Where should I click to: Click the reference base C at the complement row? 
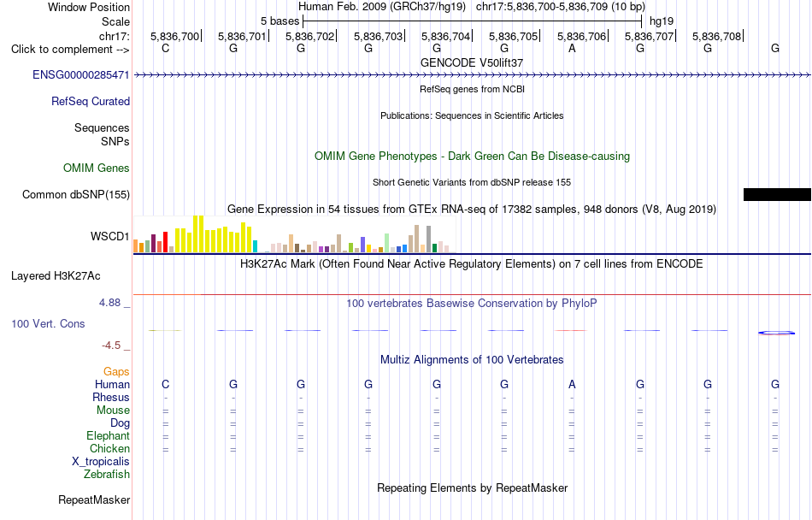point(166,49)
